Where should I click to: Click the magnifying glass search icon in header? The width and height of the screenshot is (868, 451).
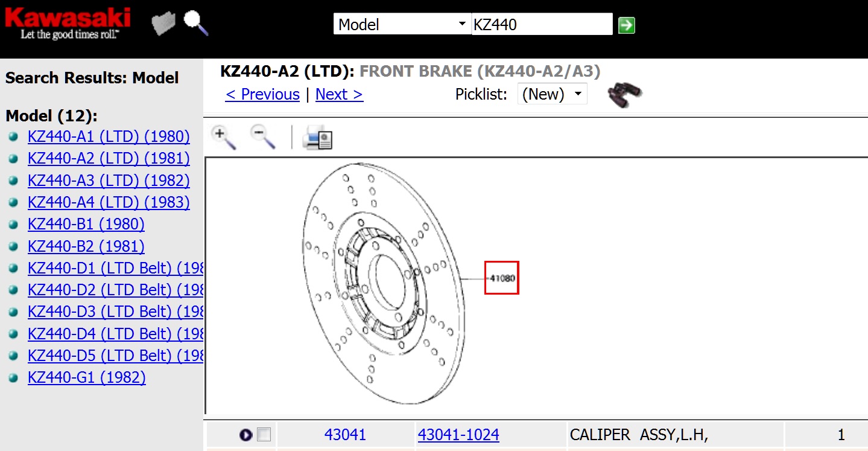pos(196,23)
